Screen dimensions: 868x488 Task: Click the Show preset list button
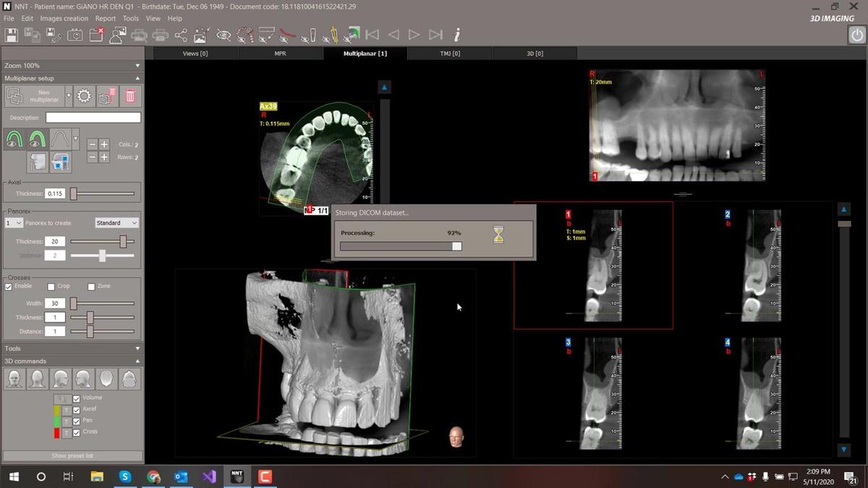point(72,455)
